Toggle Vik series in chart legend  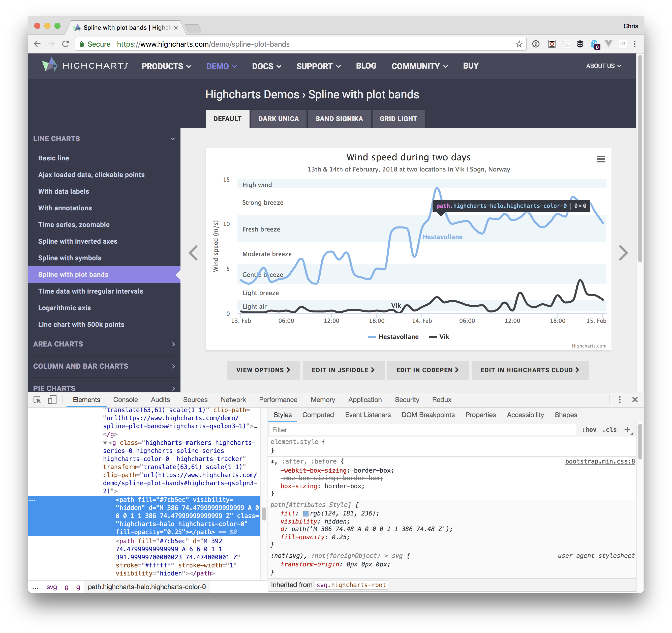pyautogui.click(x=439, y=337)
